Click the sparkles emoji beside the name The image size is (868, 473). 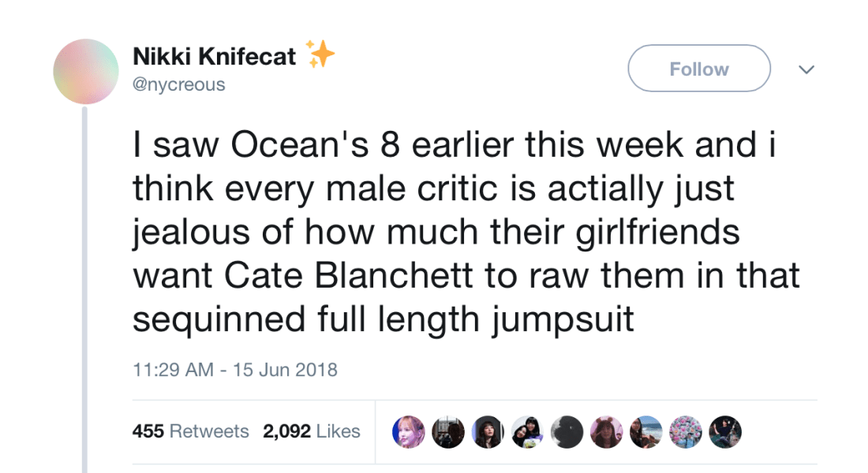320,54
